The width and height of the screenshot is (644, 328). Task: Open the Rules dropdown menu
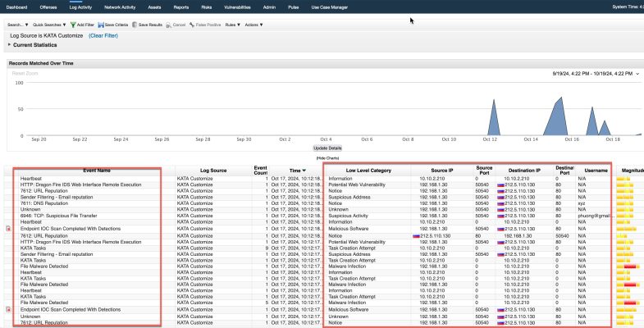(233, 25)
